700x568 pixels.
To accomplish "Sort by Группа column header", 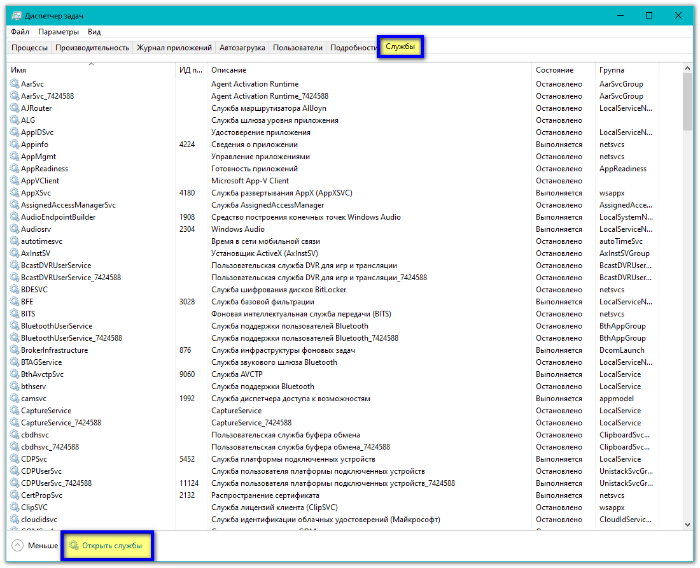I will click(612, 70).
